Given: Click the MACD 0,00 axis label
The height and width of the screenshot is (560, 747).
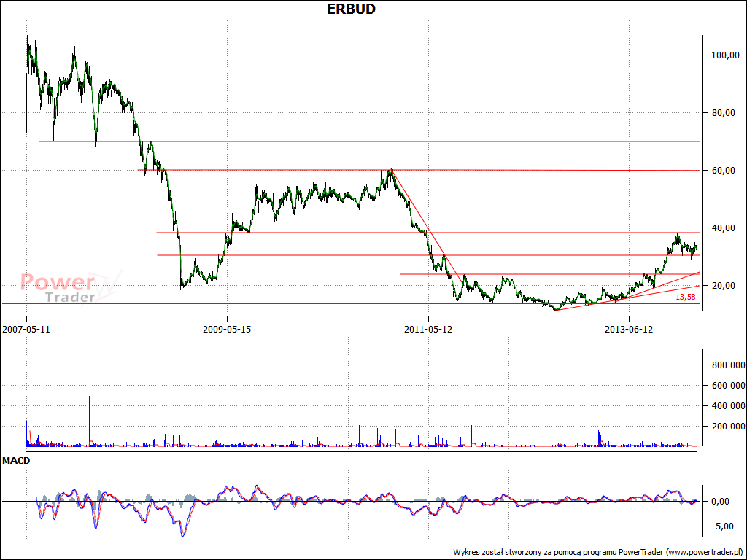Looking at the screenshot, I should click(720, 502).
